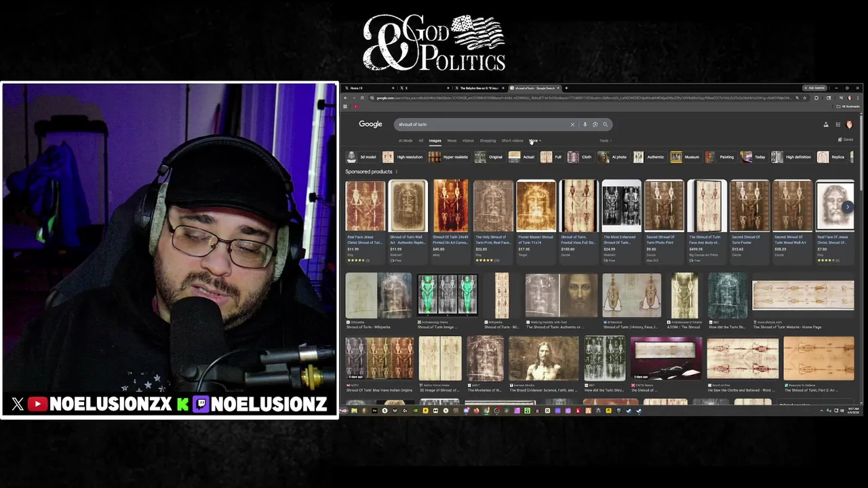
Task: Click the browser address bar
Action: pyautogui.click(x=583, y=98)
